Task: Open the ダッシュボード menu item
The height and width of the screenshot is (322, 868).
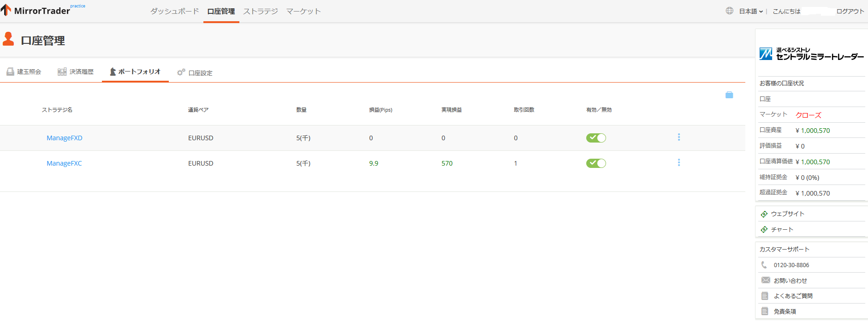Action: [x=174, y=11]
